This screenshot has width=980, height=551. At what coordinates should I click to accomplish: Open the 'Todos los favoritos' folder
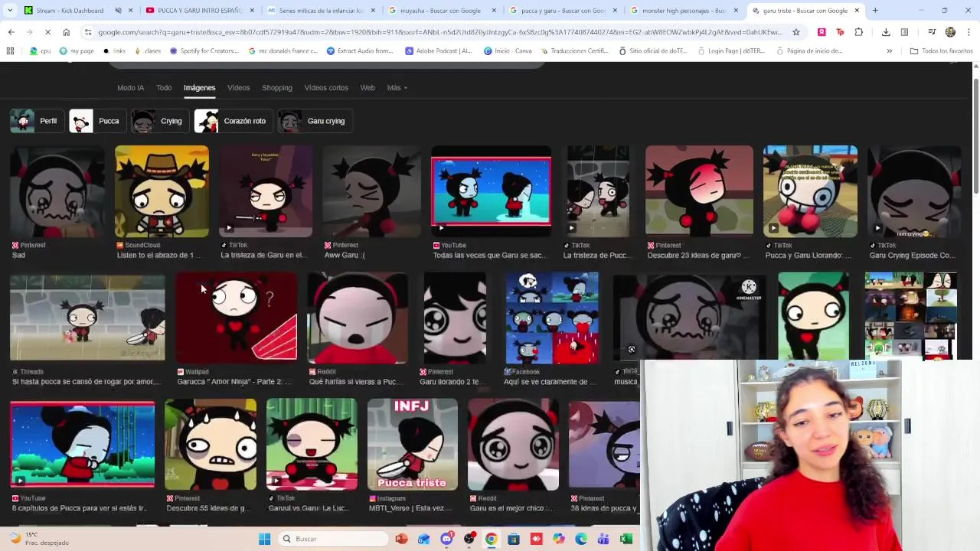(940, 51)
